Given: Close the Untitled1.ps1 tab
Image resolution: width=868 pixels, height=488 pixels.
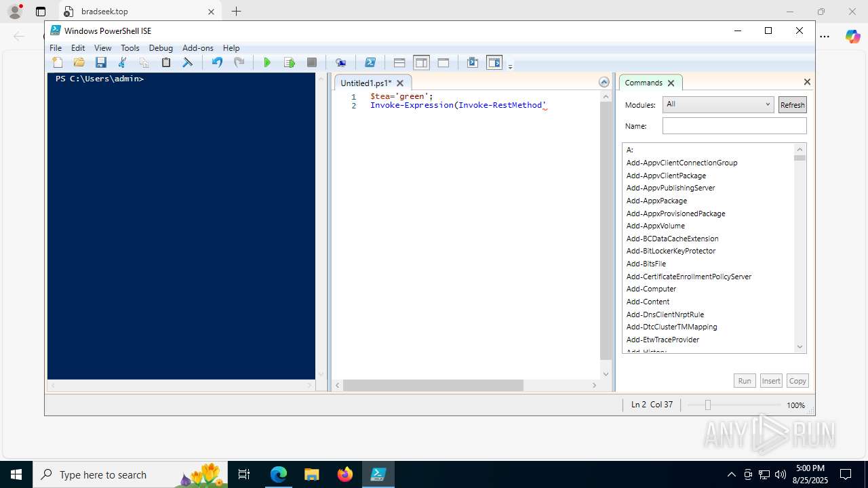Looking at the screenshot, I should [400, 83].
